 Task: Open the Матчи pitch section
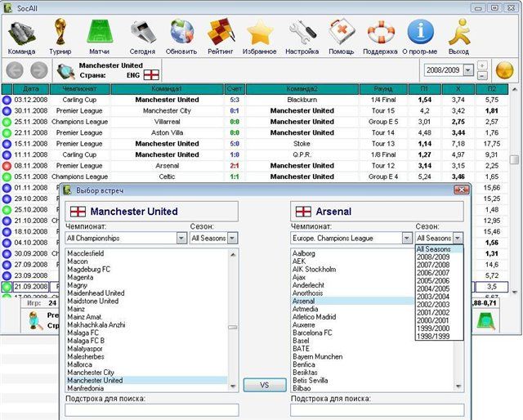[x=100, y=37]
